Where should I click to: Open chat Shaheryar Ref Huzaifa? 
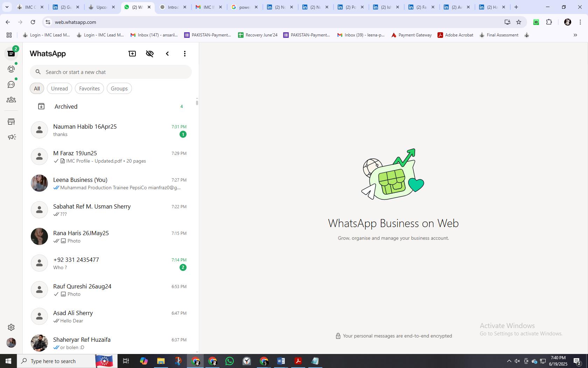pyautogui.click(x=110, y=343)
